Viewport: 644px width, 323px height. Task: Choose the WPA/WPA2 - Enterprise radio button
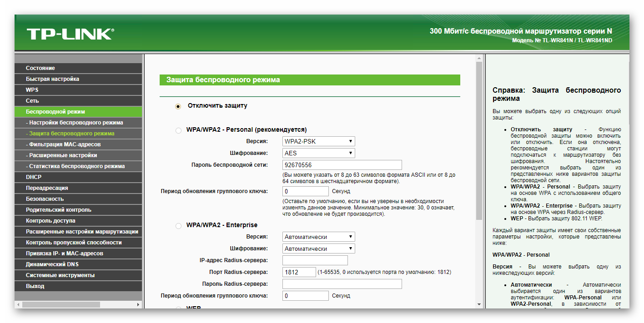click(x=178, y=226)
